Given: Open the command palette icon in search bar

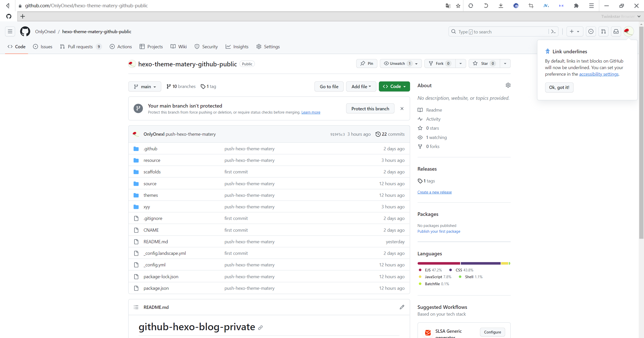Looking at the screenshot, I should (x=553, y=32).
